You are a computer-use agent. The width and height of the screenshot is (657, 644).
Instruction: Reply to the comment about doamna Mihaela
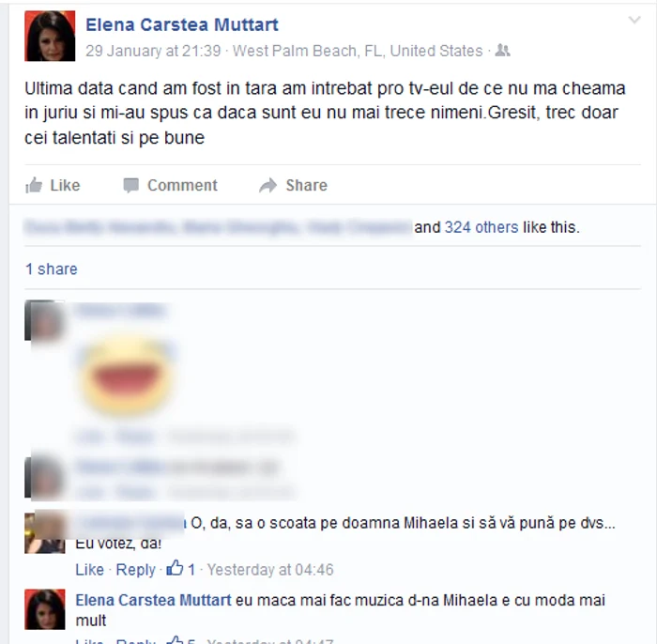(x=135, y=570)
